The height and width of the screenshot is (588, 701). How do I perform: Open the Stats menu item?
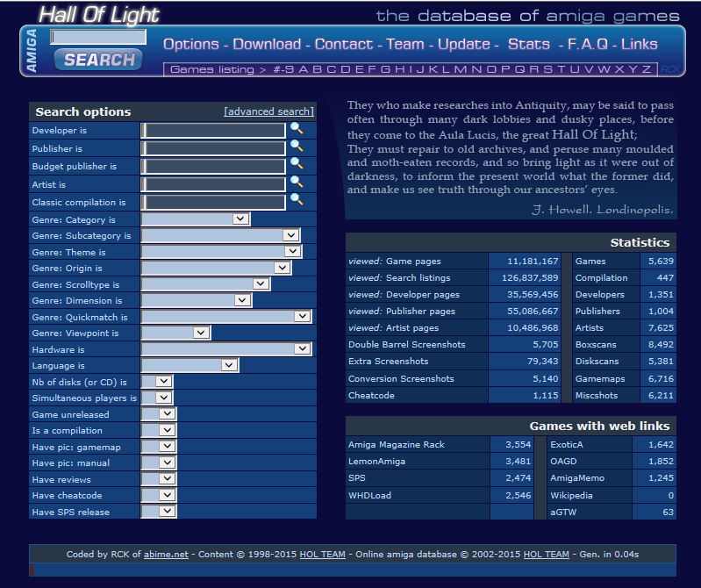pyautogui.click(x=529, y=44)
